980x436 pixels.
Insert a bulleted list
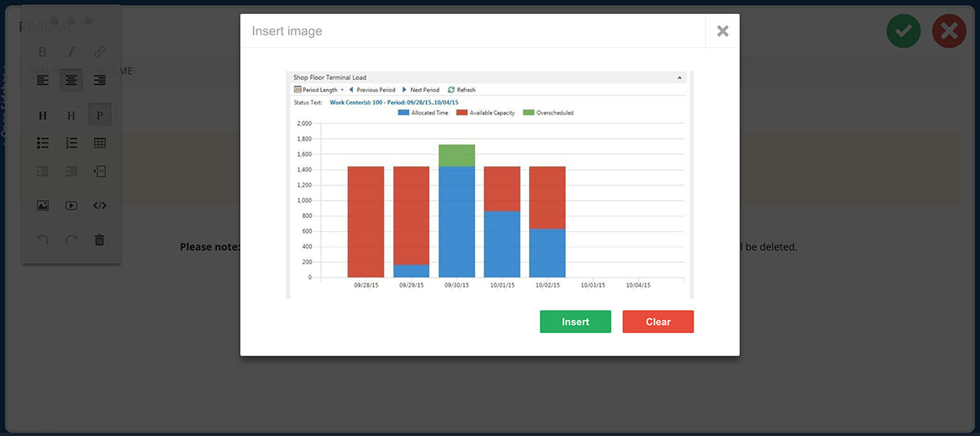click(x=42, y=143)
